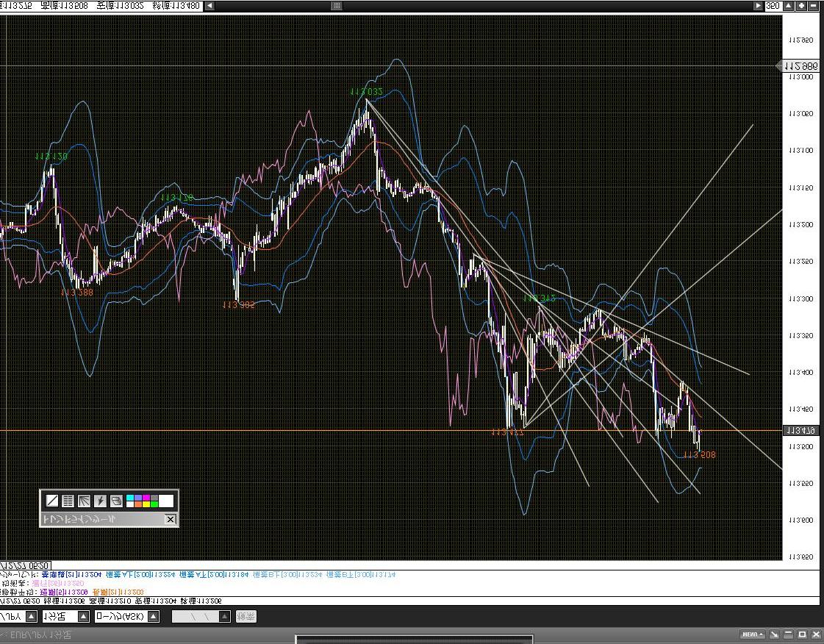Expand the bar count dropdown beside 320
This screenshot has width=824, height=644.
click(x=788, y=5)
